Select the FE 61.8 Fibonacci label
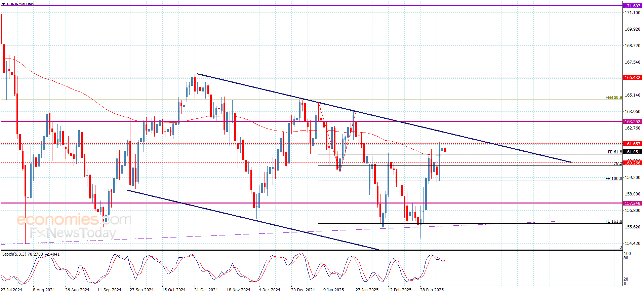Image resolution: width=644 pixels, height=294 pixels. pyautogui.click(x=615, y=152)
